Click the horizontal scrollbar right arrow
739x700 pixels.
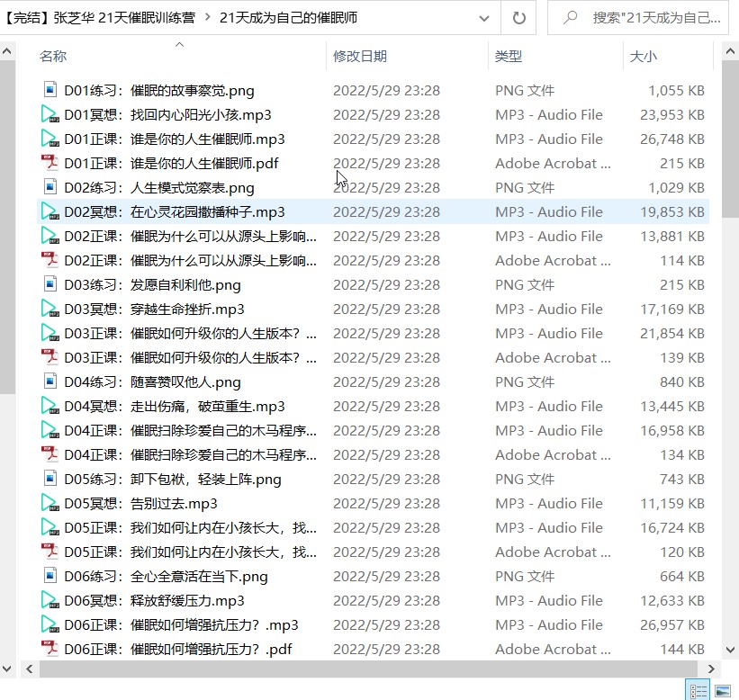click(x=711, y=669)
